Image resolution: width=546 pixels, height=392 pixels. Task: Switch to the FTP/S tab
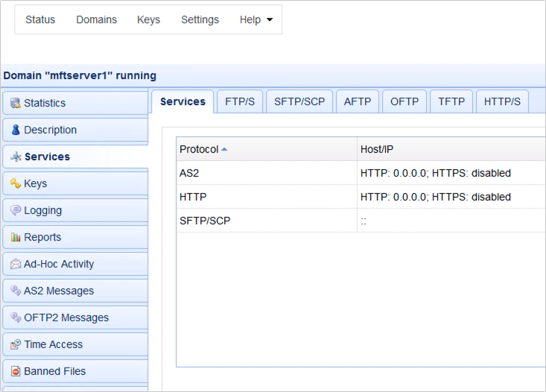click(x=239, y=102)
